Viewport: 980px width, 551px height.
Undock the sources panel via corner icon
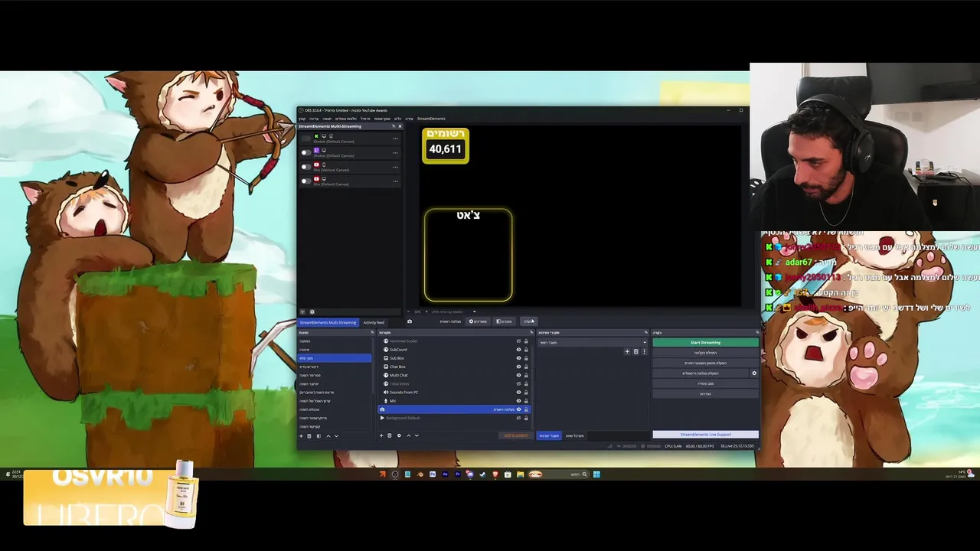pos(531,332)
